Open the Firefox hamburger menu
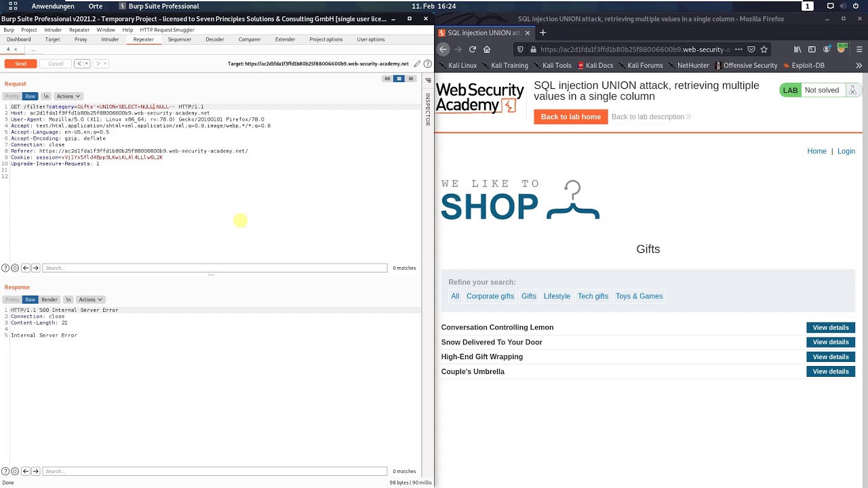 [x=858, y=49]
